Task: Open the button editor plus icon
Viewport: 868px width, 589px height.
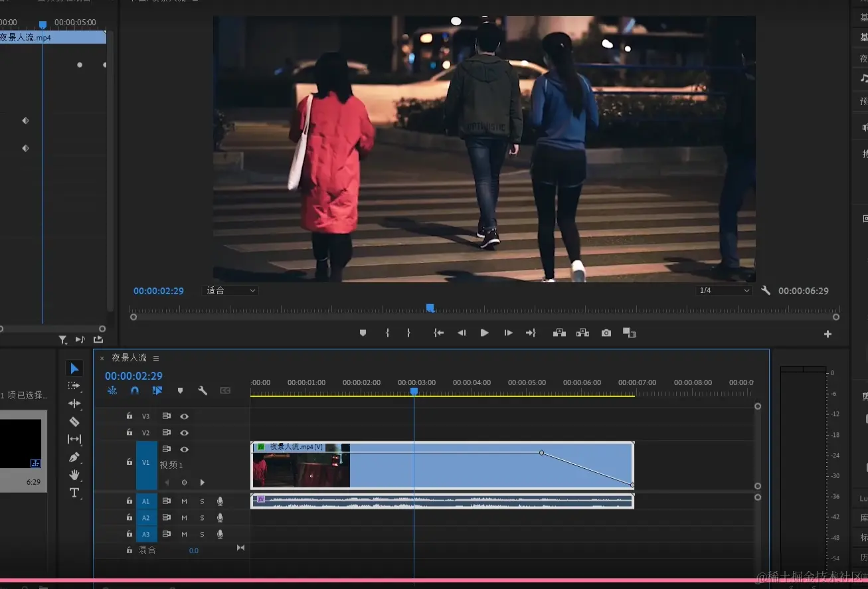Action: click(x=827, y=334)
